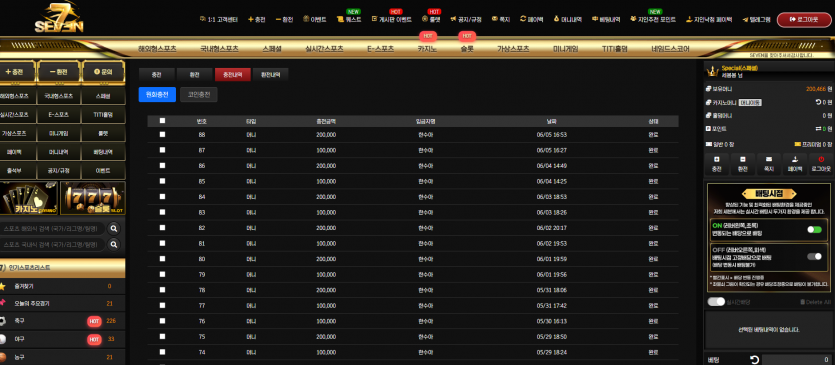Image resolution: width=835 pixels, height=365 pixels.
Task: Switch to the 코인충전 tab
Action: (199, 95)
